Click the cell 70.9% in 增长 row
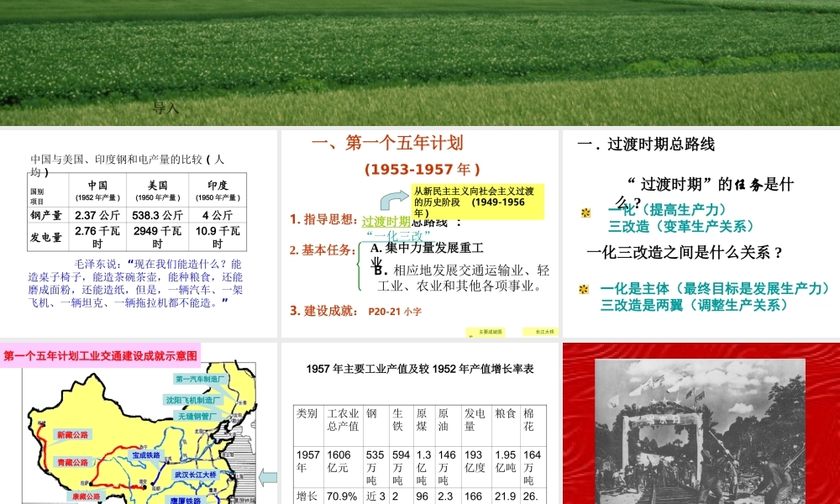Image resolution: width=840 pixels, height=504 pixels. coord(343,496)
